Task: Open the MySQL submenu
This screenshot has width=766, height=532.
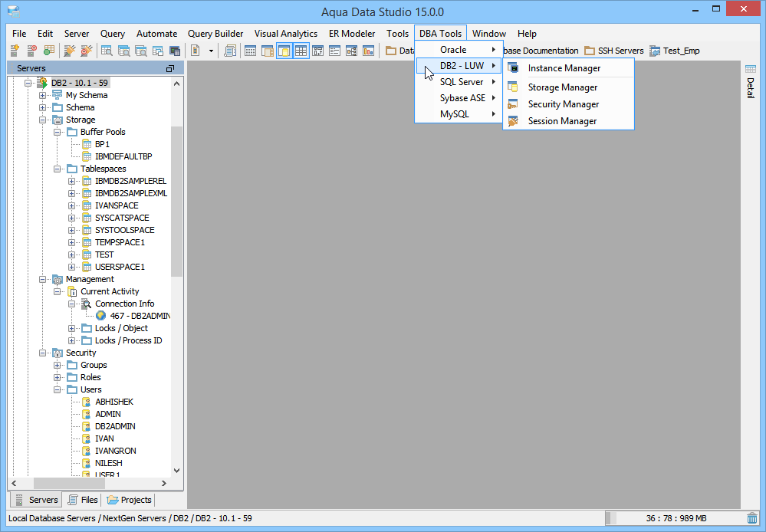Action: (459, 114)
